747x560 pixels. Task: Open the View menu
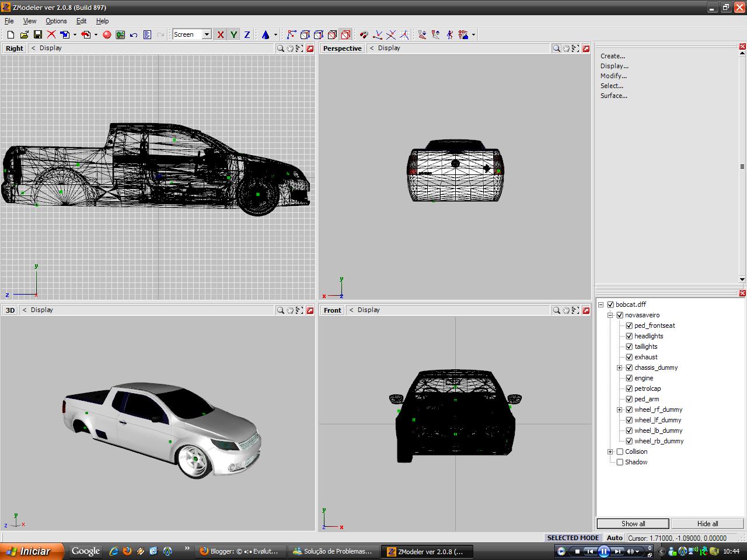pyautogui.click(x=29, y=21)
